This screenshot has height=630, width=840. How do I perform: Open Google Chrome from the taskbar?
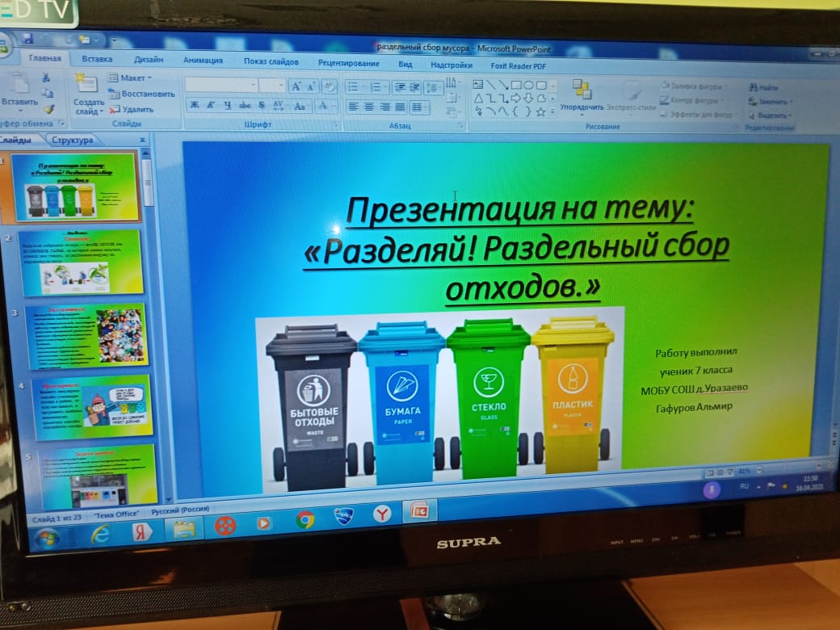tap(305, 519)
